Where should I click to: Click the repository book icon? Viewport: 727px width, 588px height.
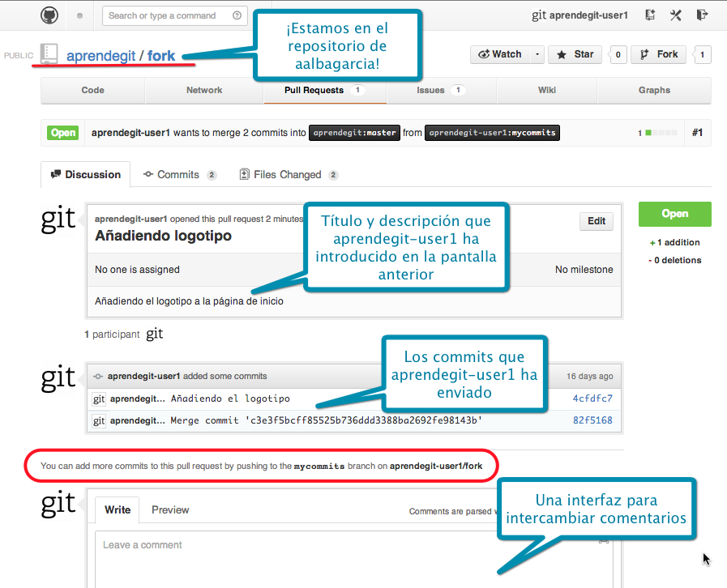point(49,54)
